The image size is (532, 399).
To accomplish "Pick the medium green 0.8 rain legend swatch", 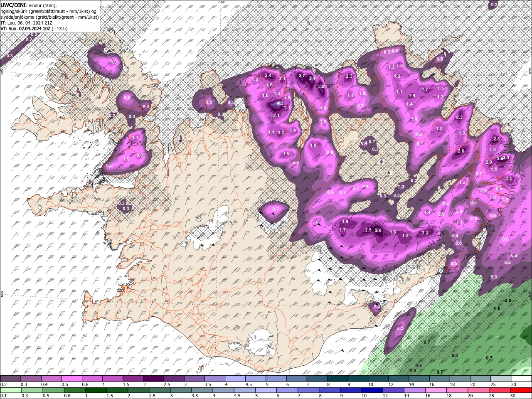I will [x=74, y=390].
